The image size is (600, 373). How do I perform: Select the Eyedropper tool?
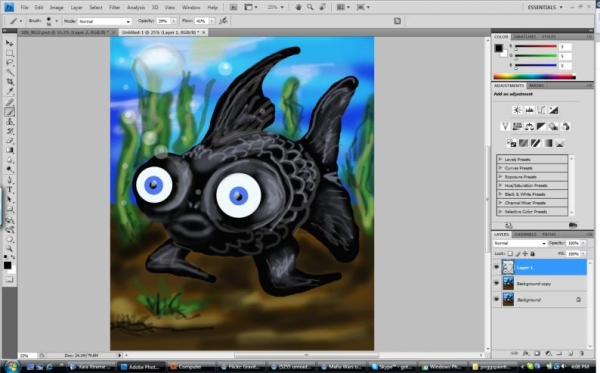click(10, 91)
